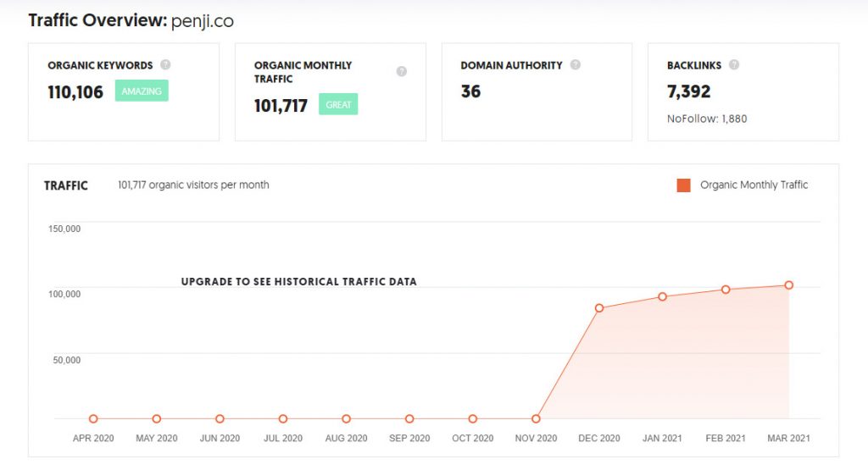Click the domain authority value 36
Viewport: 868px width, 470px height.
(x=470, y=91)
